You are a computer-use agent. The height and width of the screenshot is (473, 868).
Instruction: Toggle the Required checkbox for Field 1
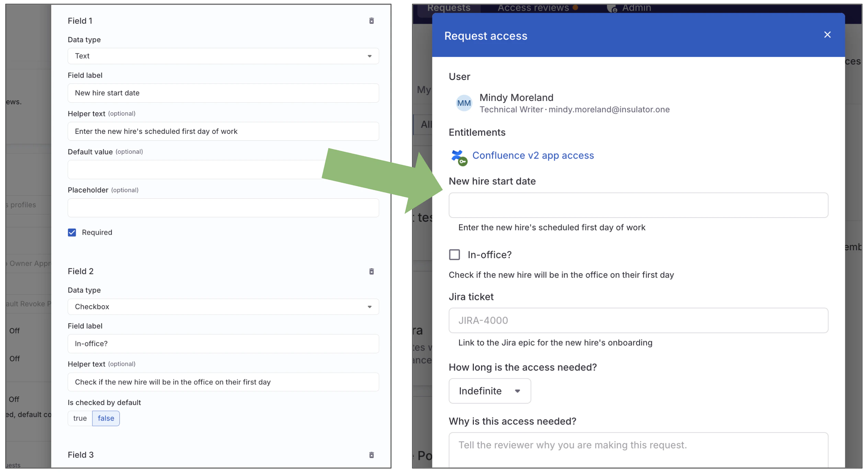coord(72,232)
